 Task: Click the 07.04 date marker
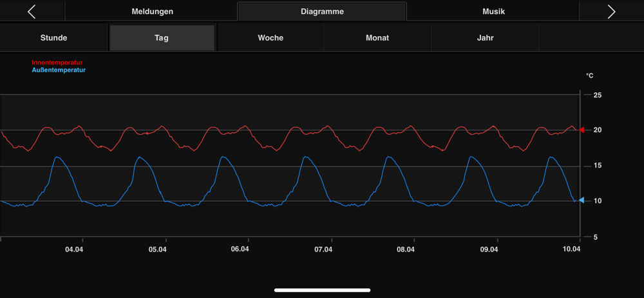point(323,249)
